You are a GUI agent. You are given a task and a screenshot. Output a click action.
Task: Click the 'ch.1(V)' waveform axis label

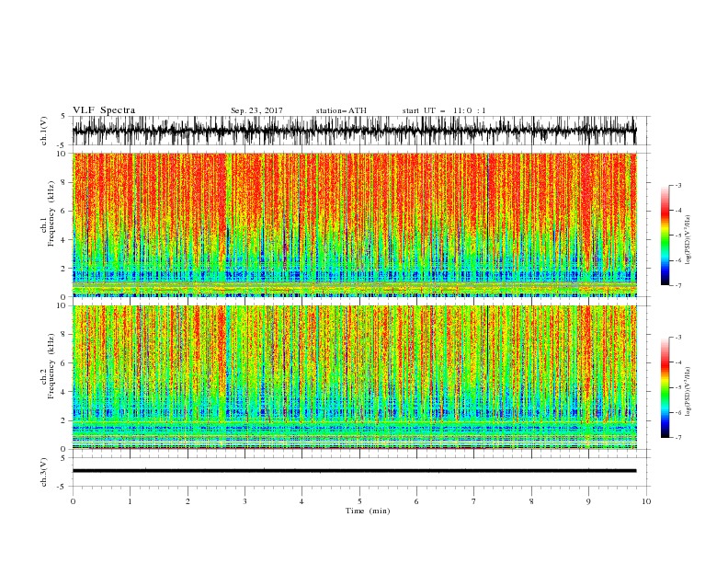pos(44,131)
